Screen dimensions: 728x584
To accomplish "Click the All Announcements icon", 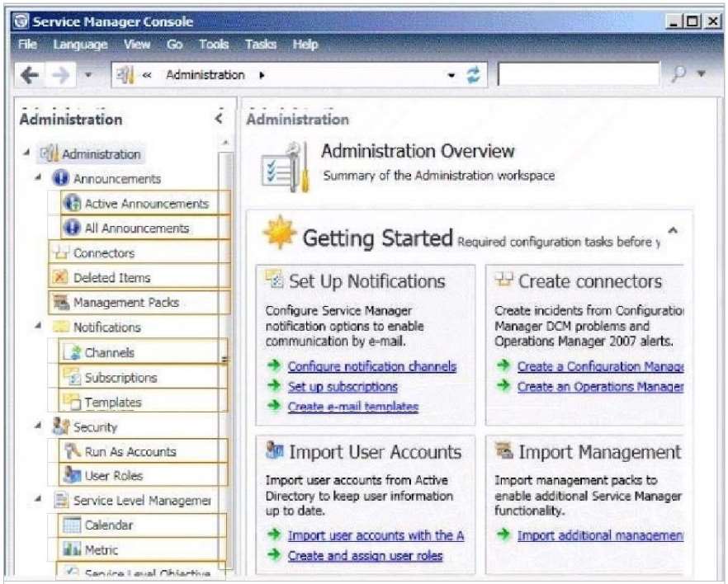I will pyautogui.click(x=72, y=228).
